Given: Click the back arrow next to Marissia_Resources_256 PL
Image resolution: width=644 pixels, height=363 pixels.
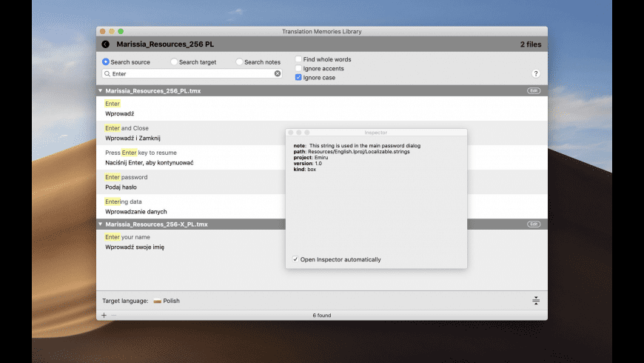Looking at the screenshot, I should click(x=106, y=44).
